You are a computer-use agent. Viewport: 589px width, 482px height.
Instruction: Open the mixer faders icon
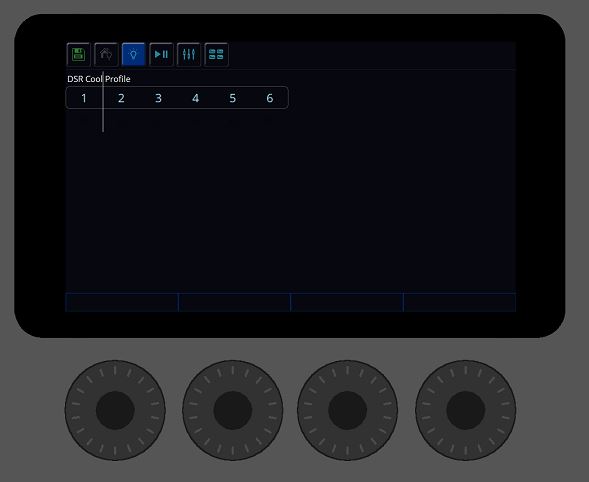[189, 54]
